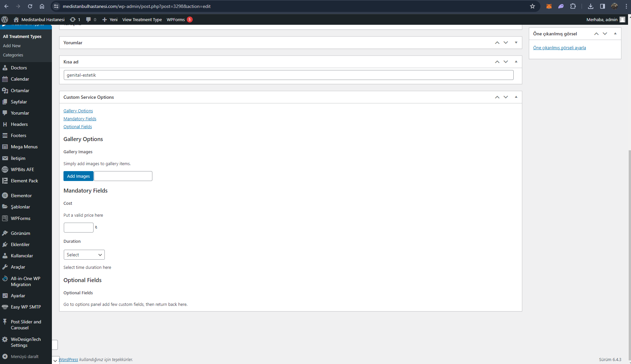Jump to Gallery Options link
The height and width of the screenshot is (364, 631).
(x=78, y=111)
